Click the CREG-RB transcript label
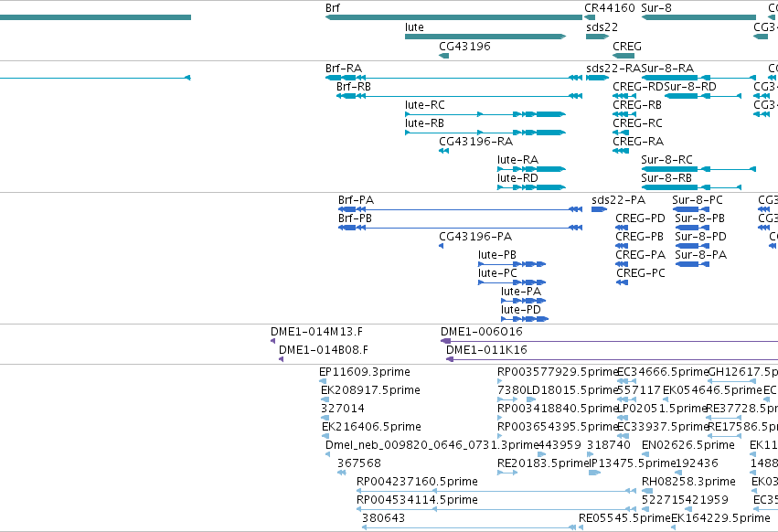Viewport: 778px width, 532px height. tap(637, 105)
